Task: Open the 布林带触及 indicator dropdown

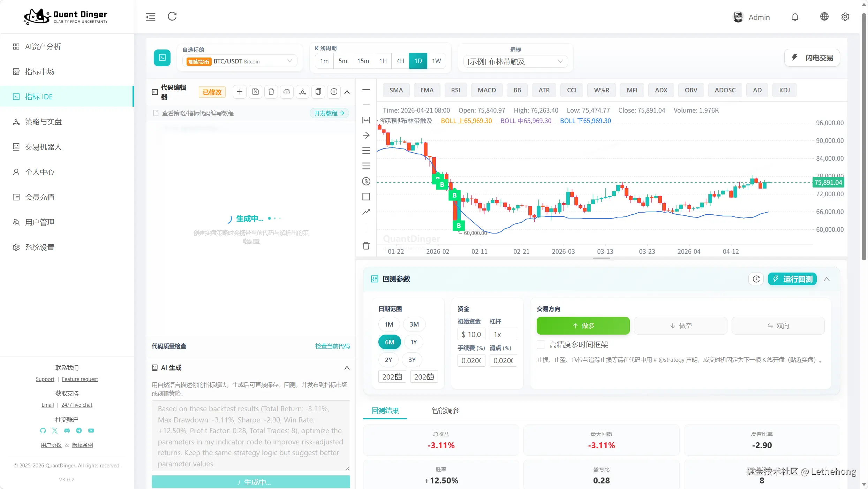Action: [515, 61]
